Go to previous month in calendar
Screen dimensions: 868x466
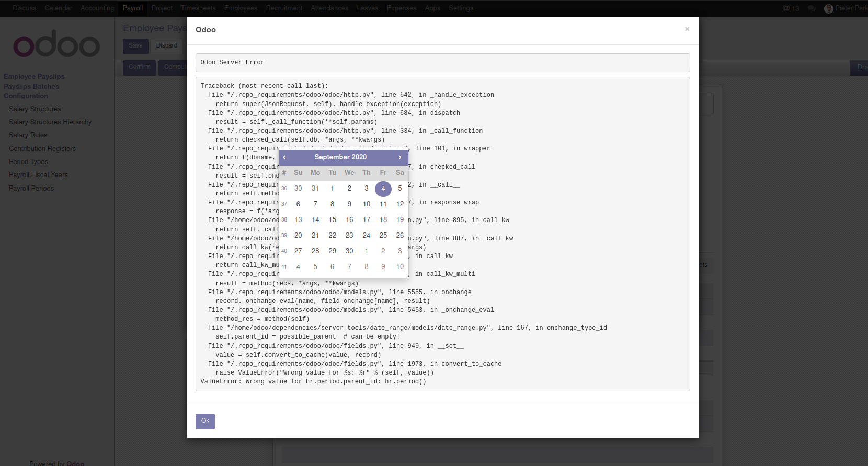(284, 157)
